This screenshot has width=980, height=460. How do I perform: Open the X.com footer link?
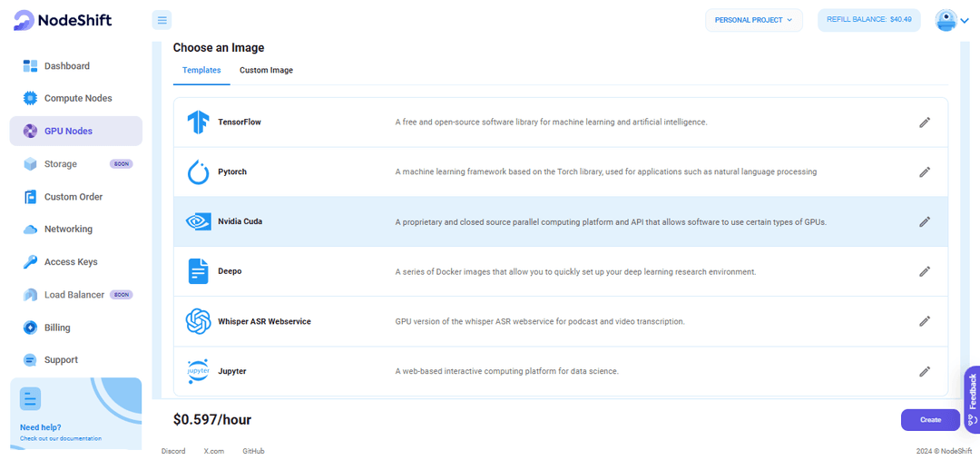pos(214,451)
